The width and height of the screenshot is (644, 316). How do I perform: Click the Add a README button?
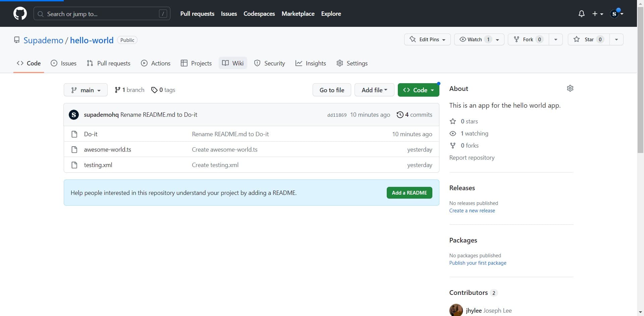pos(409,193)
